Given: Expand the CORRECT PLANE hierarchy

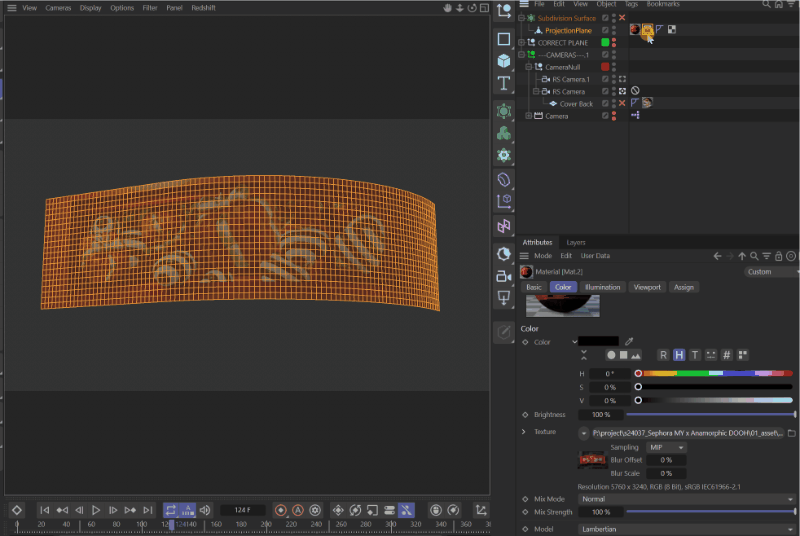Looking at the screenshot, I should (x=521, y=42).
